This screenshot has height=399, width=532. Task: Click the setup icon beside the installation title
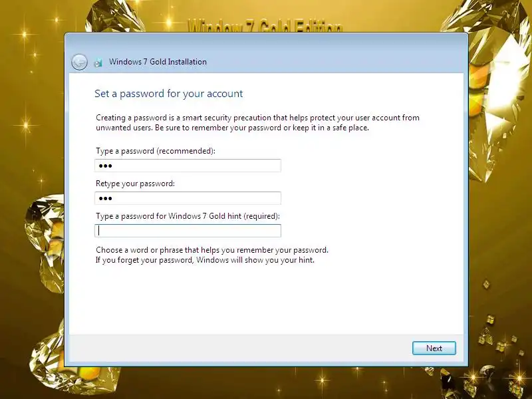click(98, 63)
